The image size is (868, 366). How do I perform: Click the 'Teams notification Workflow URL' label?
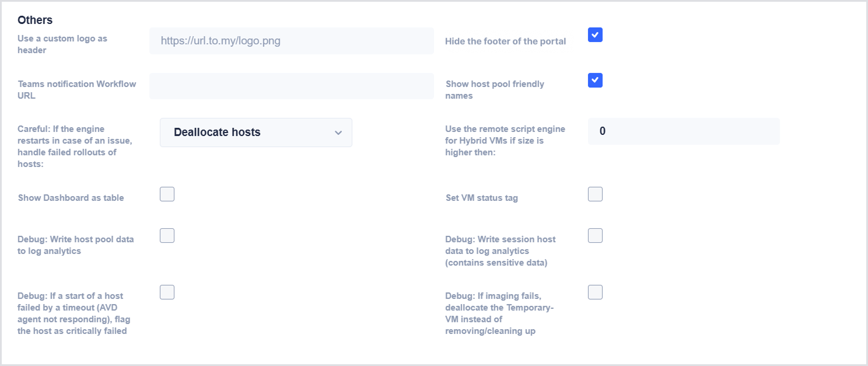tap(77, 90)
